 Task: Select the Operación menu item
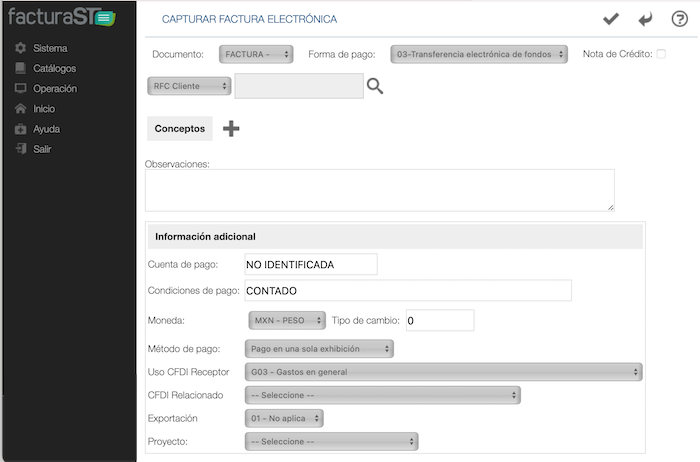54,88
